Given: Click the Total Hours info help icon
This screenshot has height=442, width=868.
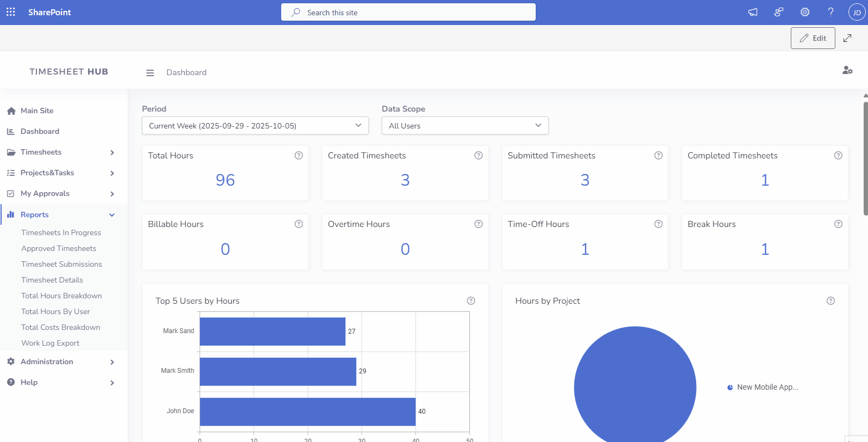Looking at the screenshot, I should coord(299,156).
